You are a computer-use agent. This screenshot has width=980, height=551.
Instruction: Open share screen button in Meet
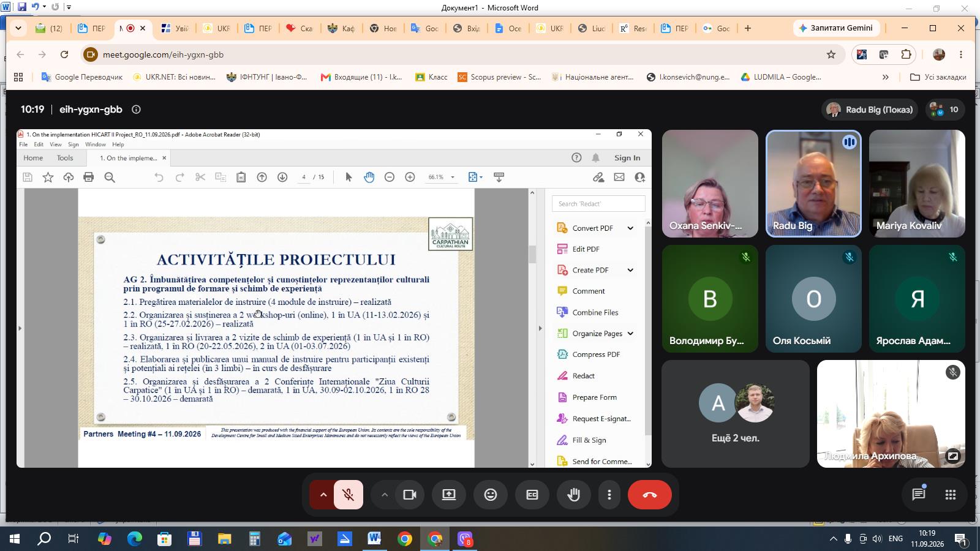[449, 495]
